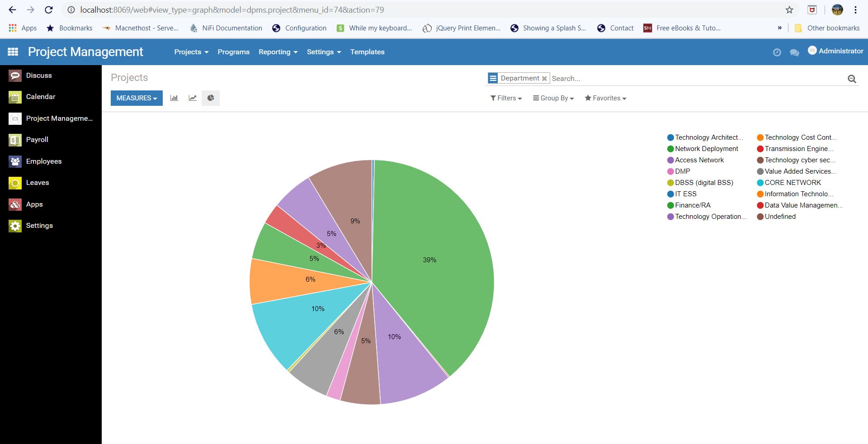Click inside the Search field

pos(633,78)
